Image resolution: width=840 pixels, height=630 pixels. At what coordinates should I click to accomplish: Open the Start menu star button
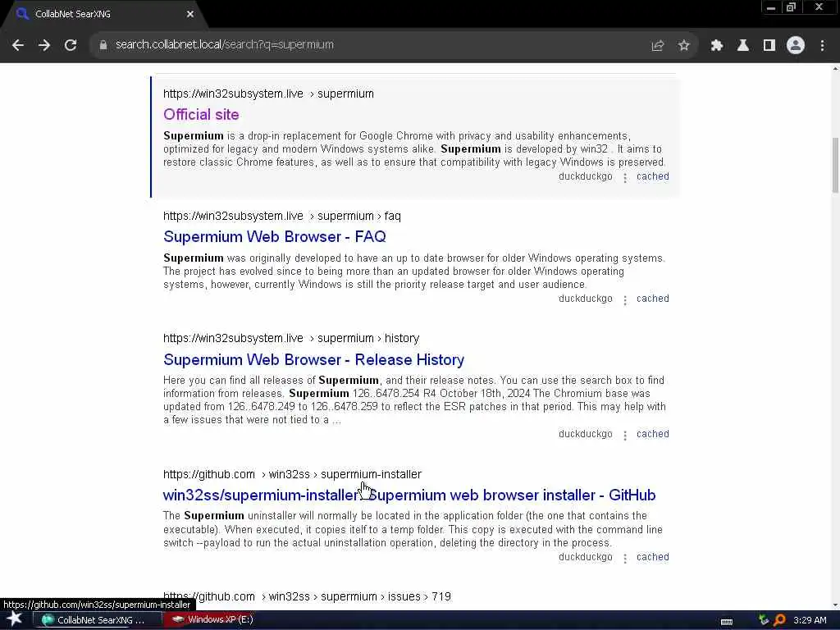(x=15, y=619)
